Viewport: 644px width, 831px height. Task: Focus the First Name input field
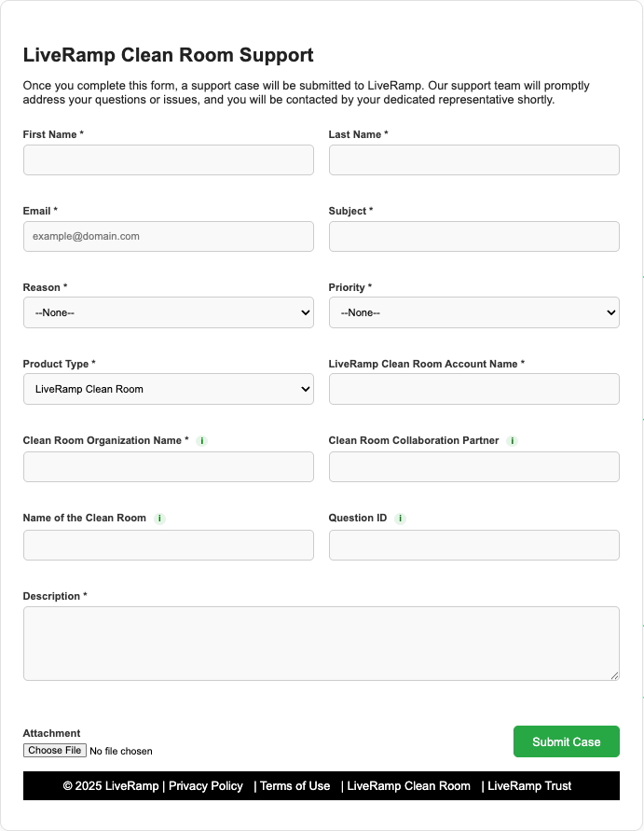[169, 159]
